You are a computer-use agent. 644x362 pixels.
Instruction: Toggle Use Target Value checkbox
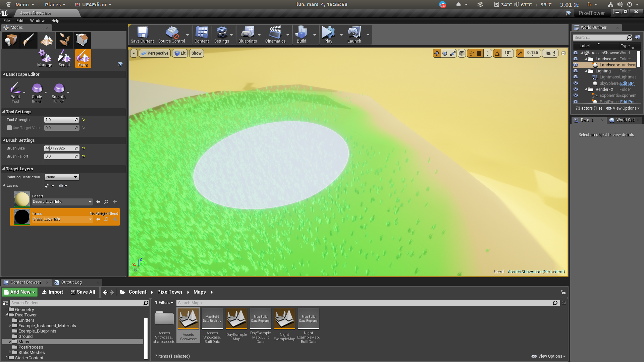coord(9,128)
